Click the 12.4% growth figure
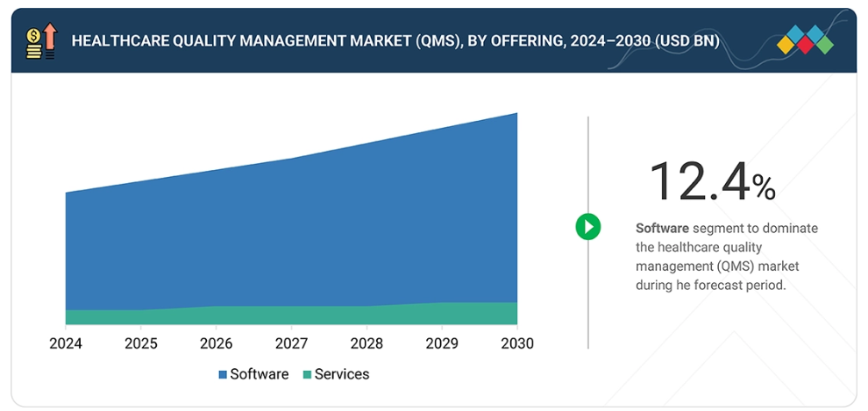The image size is (868, 411). point(711,182)
